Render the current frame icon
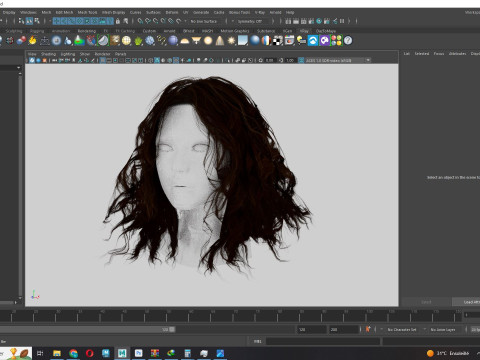This screenshot has height=360, width=480. coord(296,21)
